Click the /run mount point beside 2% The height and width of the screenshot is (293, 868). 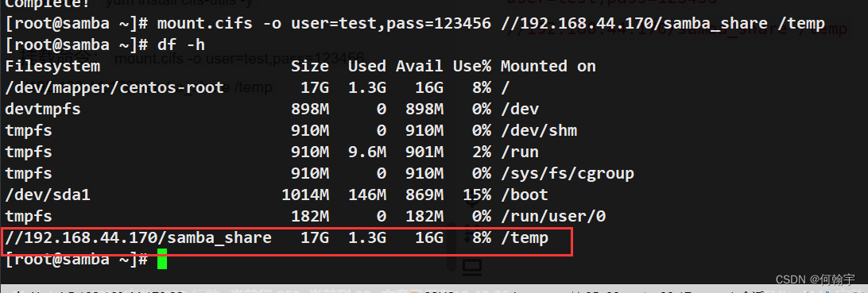coord(520,152)
